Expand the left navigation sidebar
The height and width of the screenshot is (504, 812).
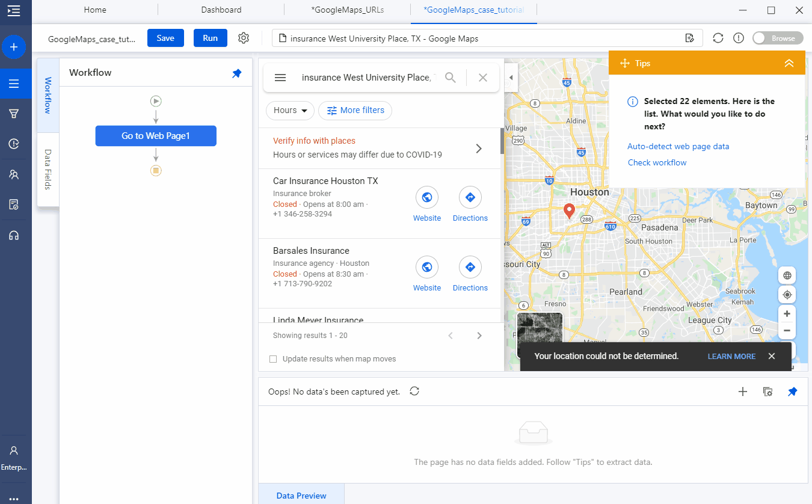pos(14,10)
